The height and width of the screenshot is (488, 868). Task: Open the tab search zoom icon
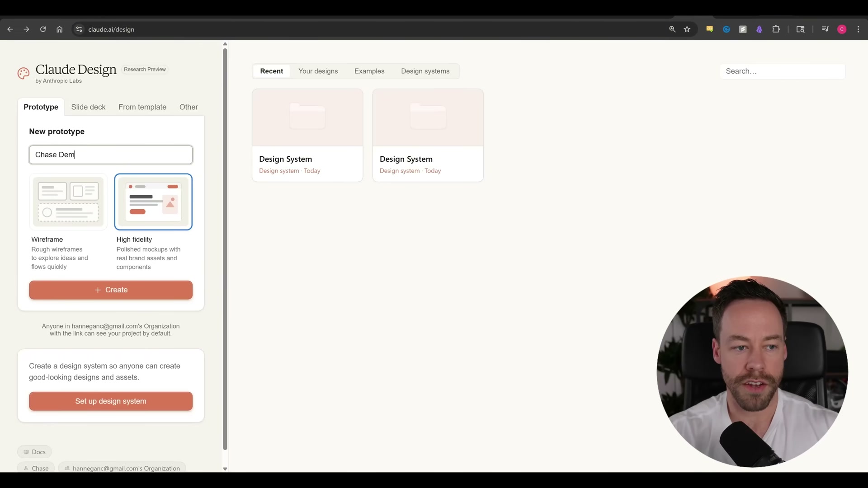tap(672, 29)
